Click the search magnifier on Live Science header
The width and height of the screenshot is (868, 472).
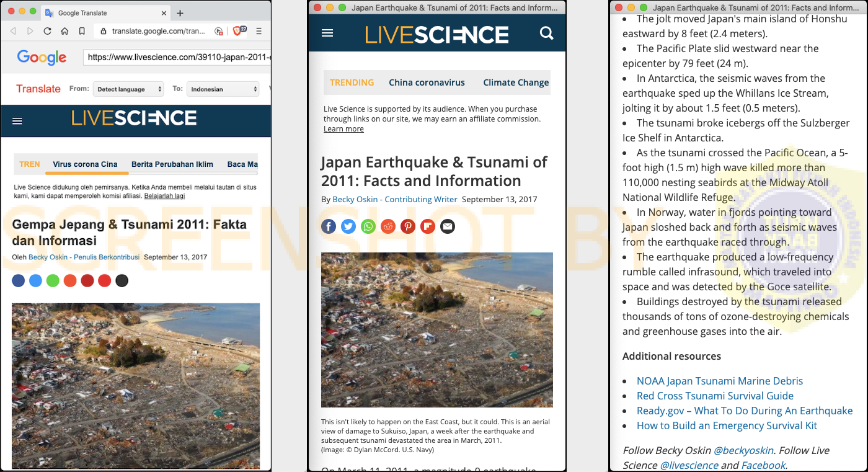(547, 33)
